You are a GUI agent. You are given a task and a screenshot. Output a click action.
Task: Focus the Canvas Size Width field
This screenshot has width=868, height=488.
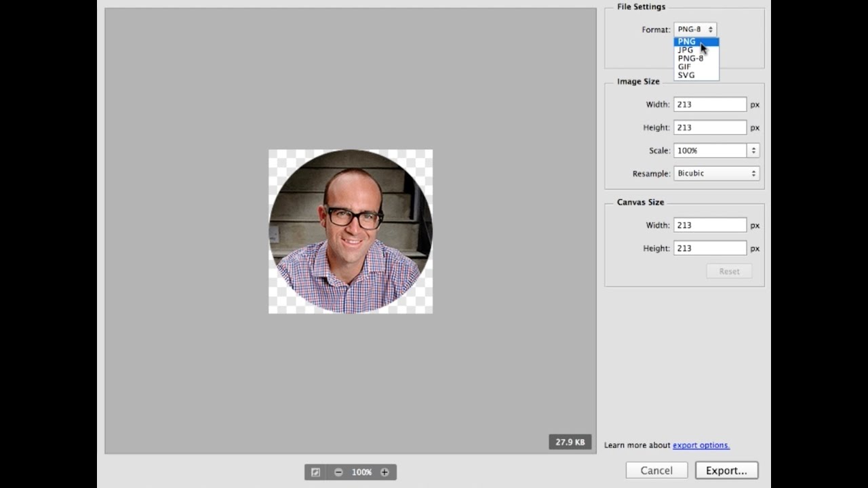709,225
